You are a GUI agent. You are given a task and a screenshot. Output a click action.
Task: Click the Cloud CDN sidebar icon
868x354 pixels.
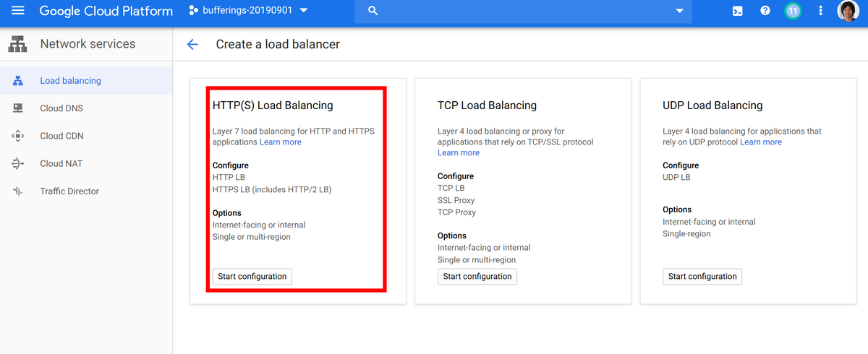[x=18, y=136]
